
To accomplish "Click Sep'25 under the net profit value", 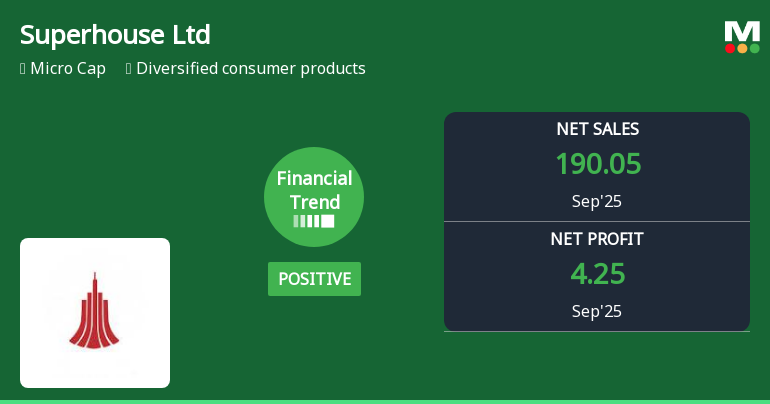I will coord(597,311).
